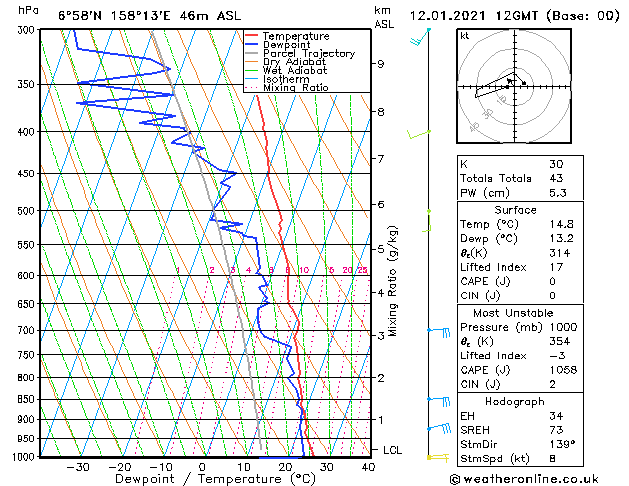Click the Hodograph section header
The height and width of the screenshot is (486, 629).
click(x=515, y=401)
